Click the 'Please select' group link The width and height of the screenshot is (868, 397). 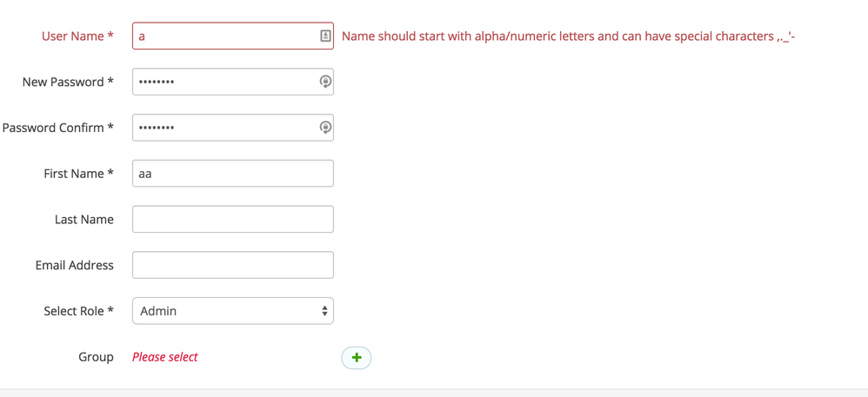tap(165, 357)
